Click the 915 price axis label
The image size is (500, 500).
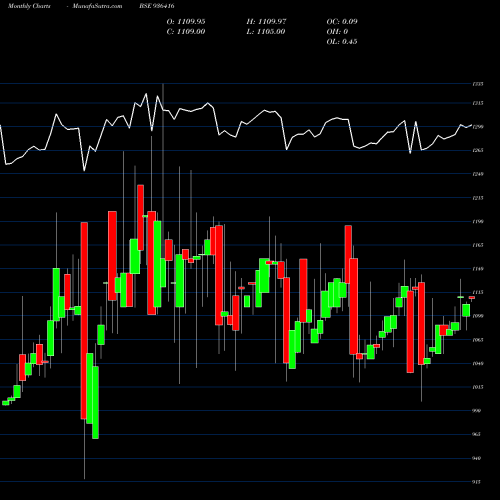[x=477, y=482]
